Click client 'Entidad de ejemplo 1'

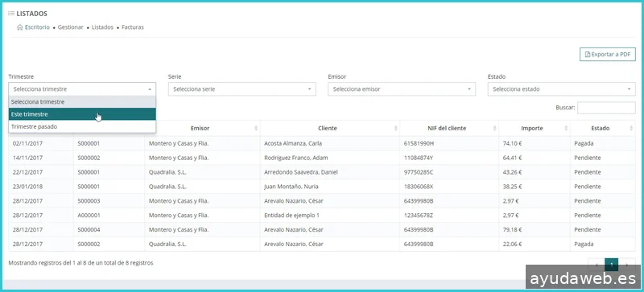291,216
